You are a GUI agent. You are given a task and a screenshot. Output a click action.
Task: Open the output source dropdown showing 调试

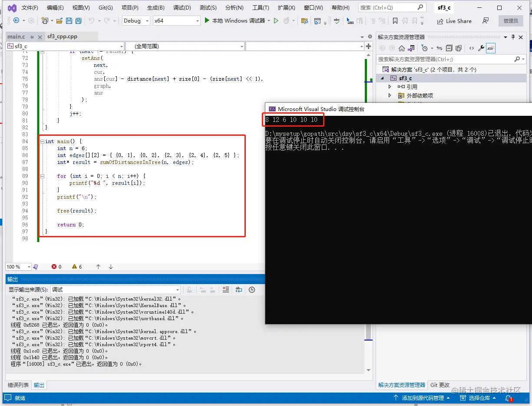click(x=115, y=290)
